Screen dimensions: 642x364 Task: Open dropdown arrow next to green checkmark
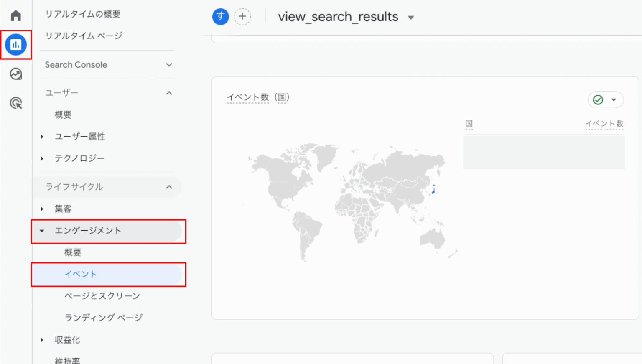coord(614,100)
